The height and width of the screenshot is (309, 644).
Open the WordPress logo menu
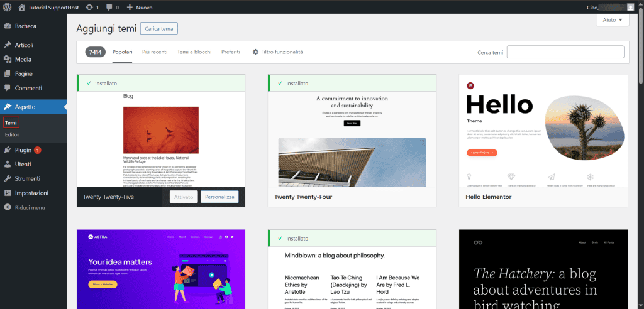(x=8, y=7)
